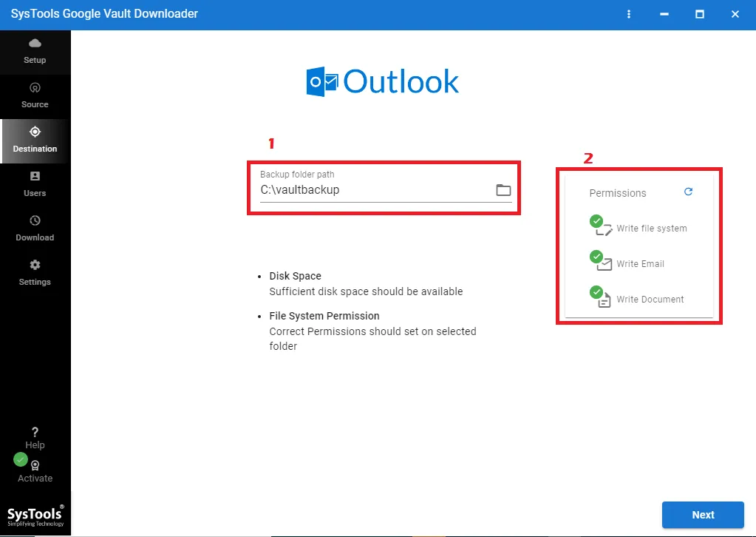Refresh the Permissions list

pyautogui.click(x=688, y=192)
